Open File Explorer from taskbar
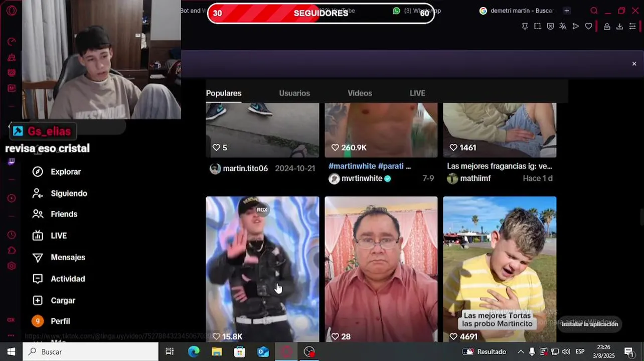 (x=217, y=351)
